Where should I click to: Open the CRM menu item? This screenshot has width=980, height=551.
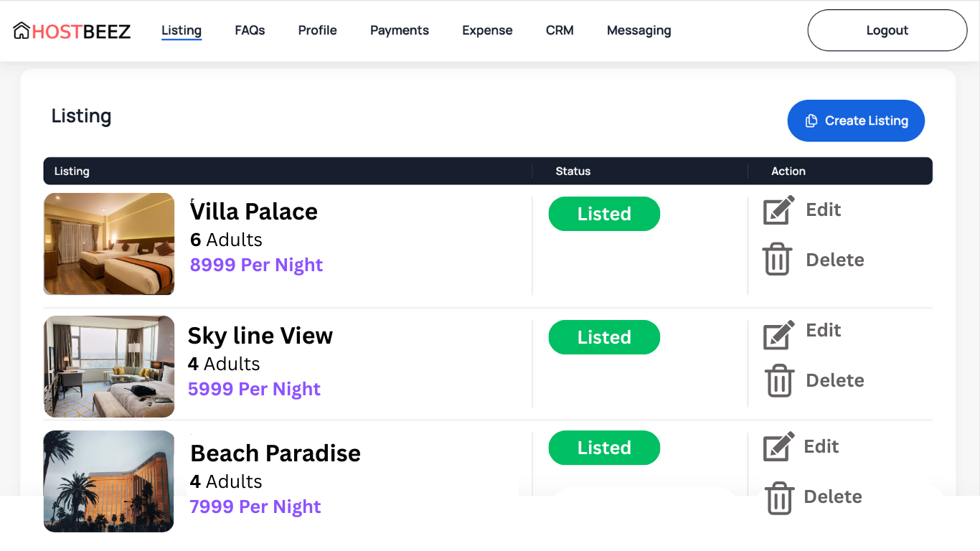pyautogui.click(x=560, y=30)
